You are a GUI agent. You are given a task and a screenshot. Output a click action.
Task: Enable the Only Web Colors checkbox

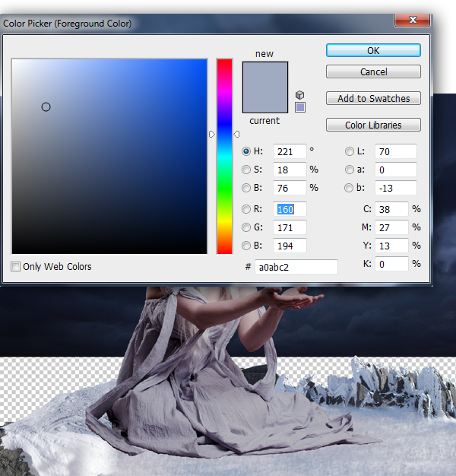pos(17,267)
